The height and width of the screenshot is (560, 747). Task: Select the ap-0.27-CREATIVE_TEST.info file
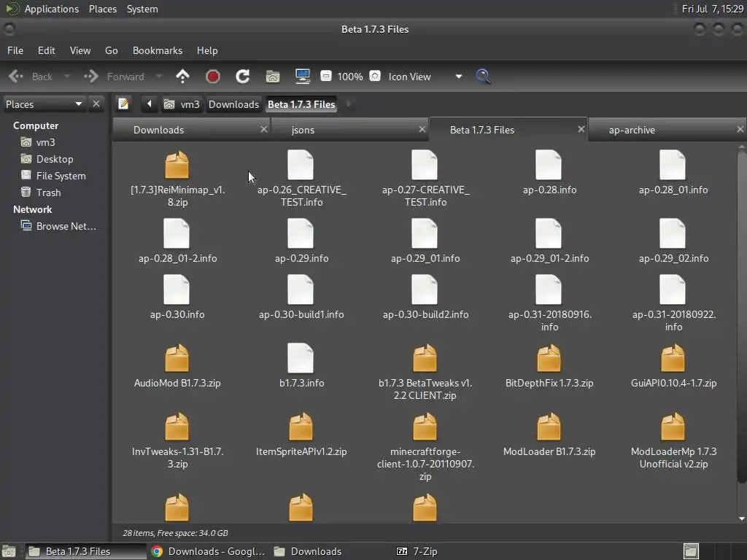[425, 179]
